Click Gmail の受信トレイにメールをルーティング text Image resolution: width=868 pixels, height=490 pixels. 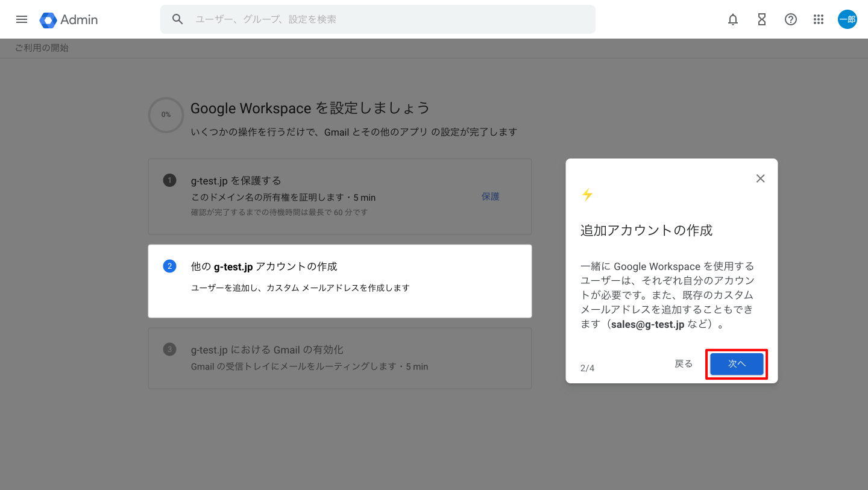[x=309, y=366]
